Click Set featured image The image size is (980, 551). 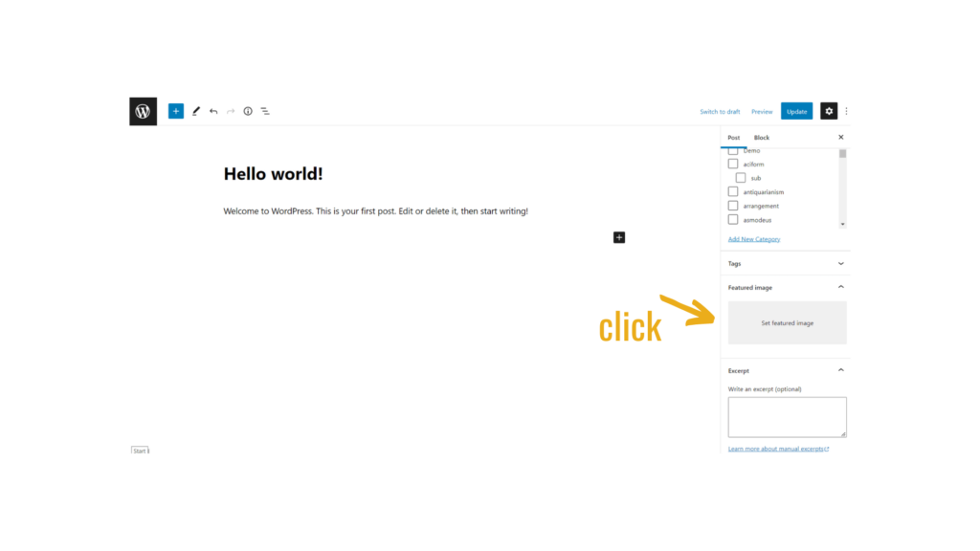tap(788, 323)
